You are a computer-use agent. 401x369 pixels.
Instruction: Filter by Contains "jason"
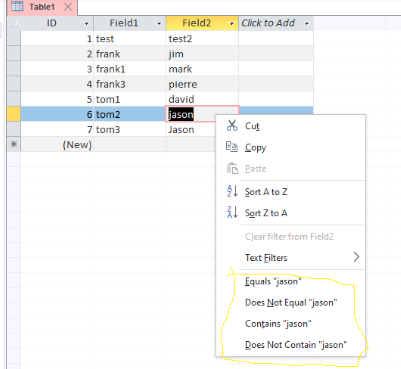(x=290, y=323)
